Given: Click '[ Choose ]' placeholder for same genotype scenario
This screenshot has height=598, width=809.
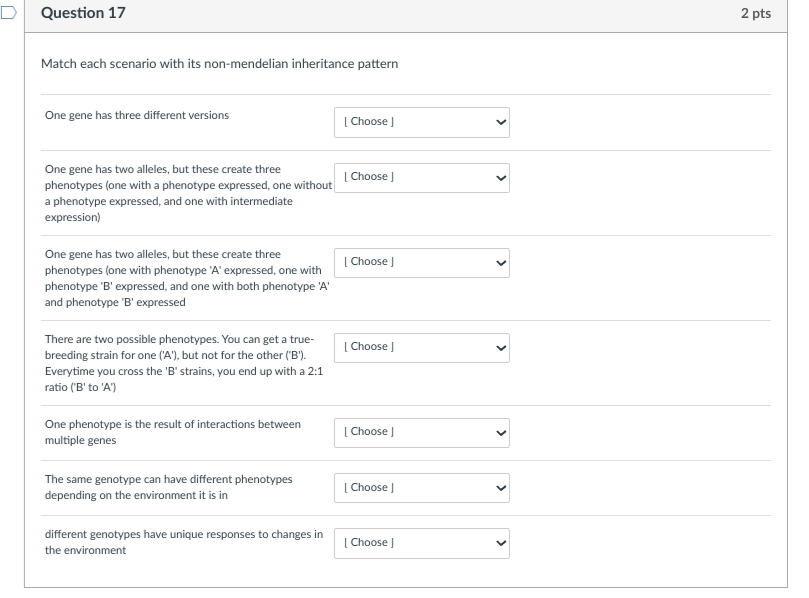Looking at the screenshot, I should [x=366, y=488].
